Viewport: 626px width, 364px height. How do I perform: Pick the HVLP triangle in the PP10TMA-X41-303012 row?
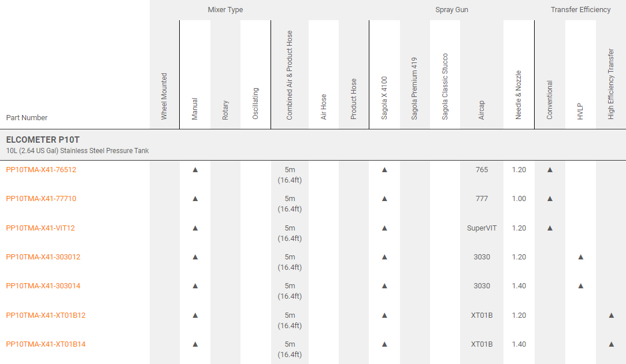581,257
